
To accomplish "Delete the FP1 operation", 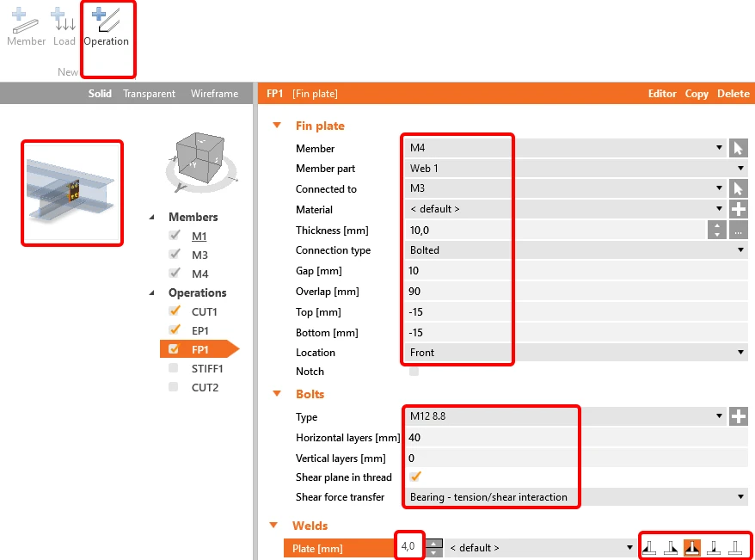I will point(733,94).
